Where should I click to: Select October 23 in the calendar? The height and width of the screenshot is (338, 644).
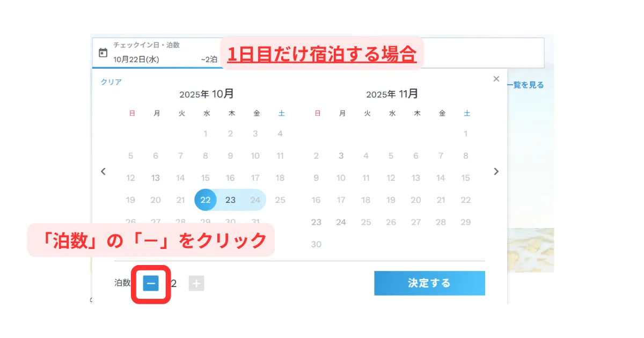[230, 200]
